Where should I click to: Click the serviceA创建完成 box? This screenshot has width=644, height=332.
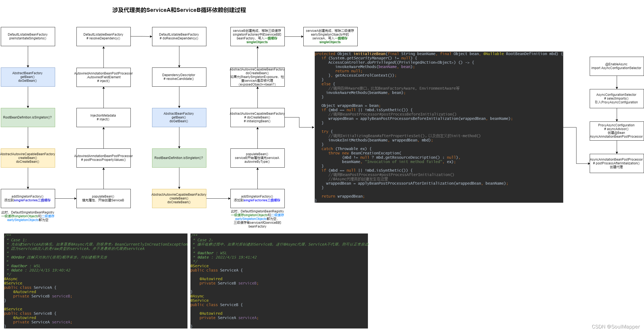[330, 36]
